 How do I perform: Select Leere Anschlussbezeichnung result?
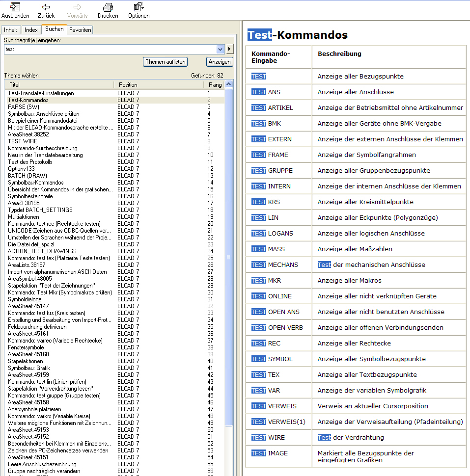(x=42, y=464)
